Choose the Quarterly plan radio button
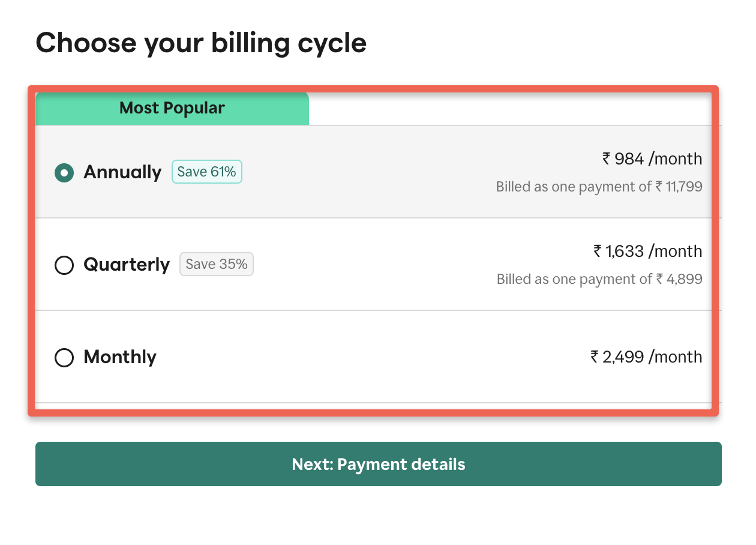 [64, 265]
